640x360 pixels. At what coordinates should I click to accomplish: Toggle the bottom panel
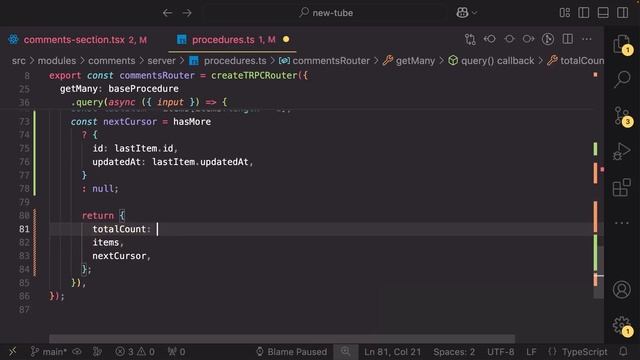603,13
